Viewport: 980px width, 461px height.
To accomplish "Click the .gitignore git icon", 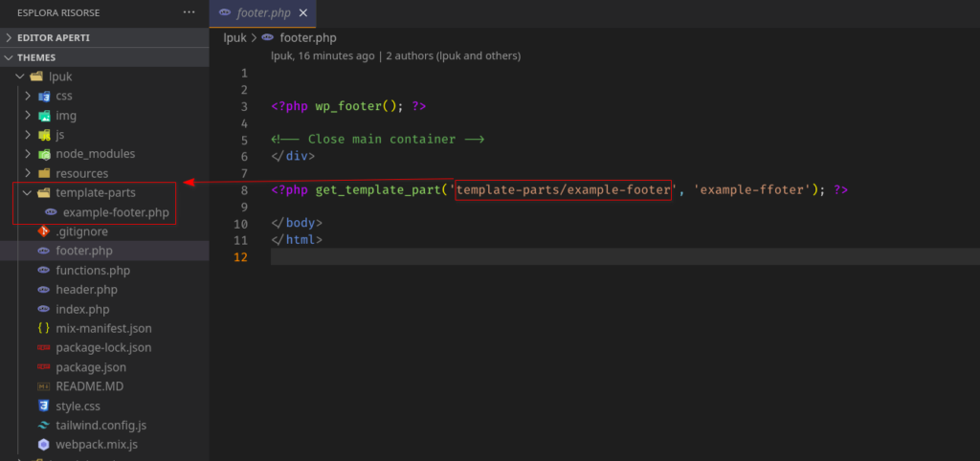I will pyautogui.click(x=44, y=231).
